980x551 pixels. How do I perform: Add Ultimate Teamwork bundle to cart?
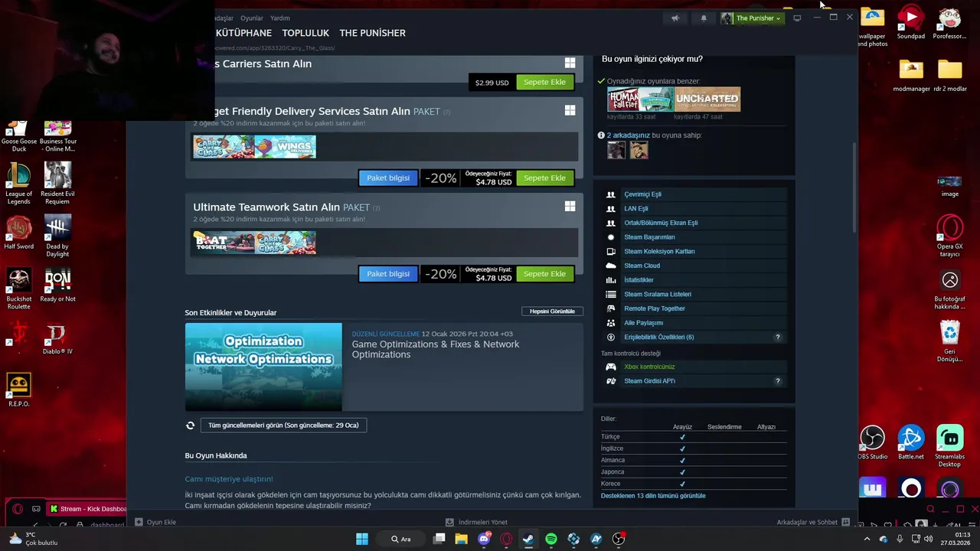[x=544, y=274]
